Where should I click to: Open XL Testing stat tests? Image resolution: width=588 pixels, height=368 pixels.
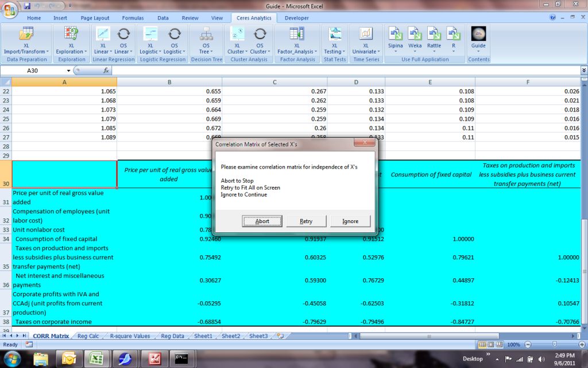[x=335, y=41]
